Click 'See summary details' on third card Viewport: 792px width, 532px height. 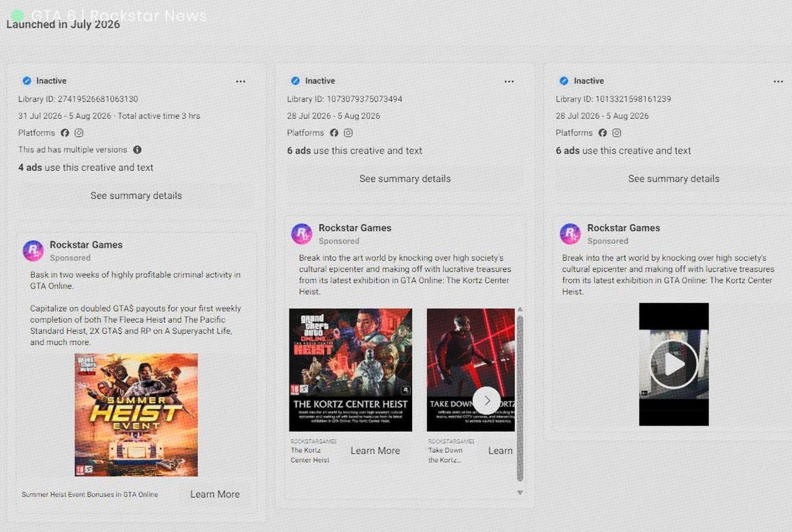[x=674, y=179]
